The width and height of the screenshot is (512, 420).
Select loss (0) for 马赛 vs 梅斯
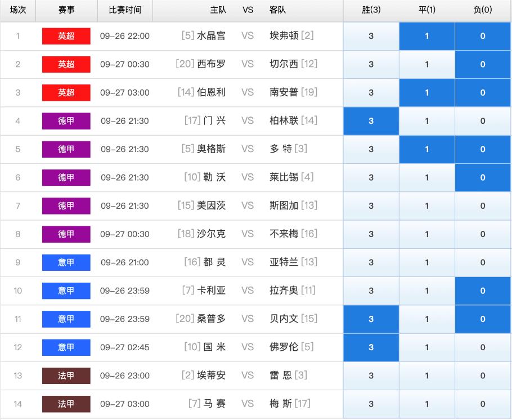click(x=483, y=404)
